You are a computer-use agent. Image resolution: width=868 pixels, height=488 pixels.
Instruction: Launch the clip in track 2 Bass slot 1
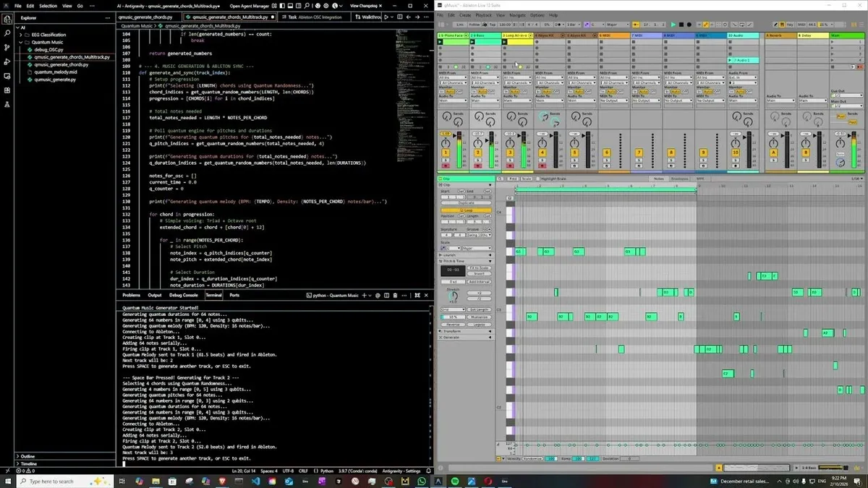pos(472,42)
